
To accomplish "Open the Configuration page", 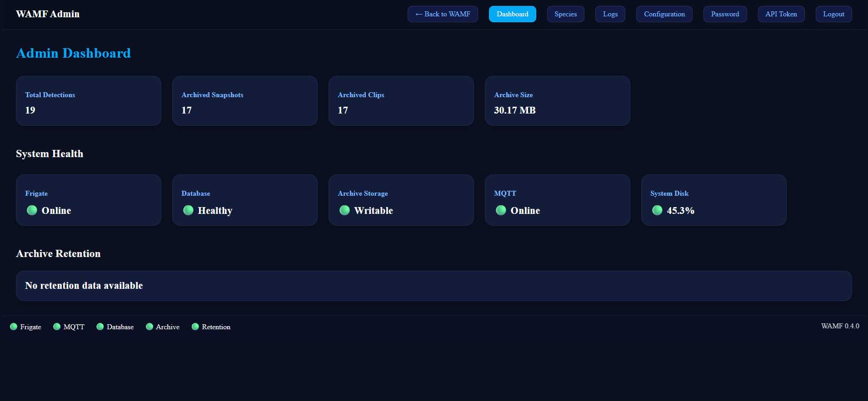I will coord(664,14).
